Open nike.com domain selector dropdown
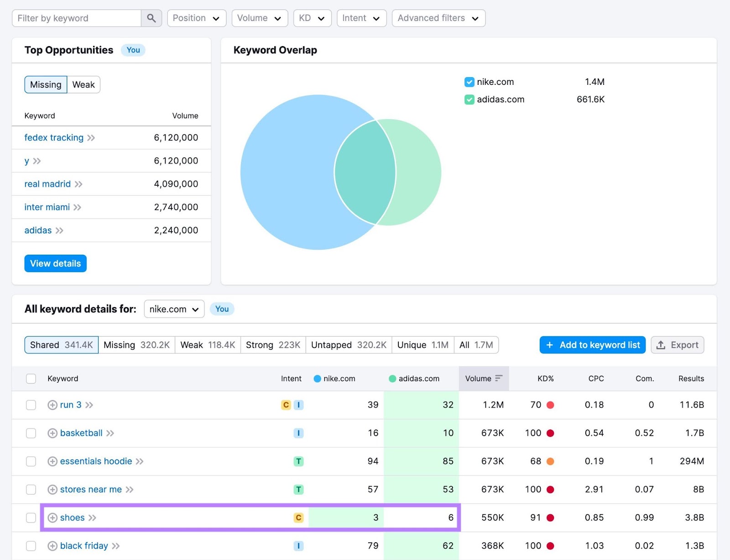Image resolution: width=730 pixels, height=560 pixels. (x=174, y=309)
